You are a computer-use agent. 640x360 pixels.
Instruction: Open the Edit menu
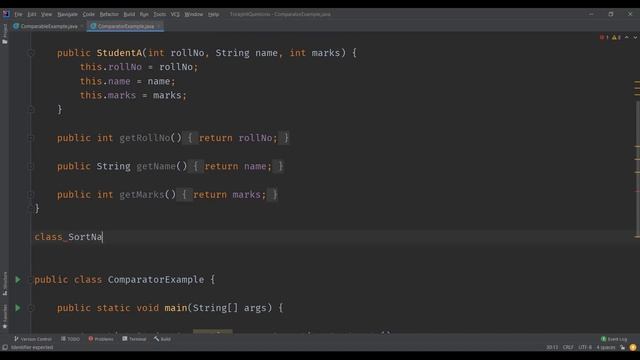pyautogui.click(x=31, y=14)
